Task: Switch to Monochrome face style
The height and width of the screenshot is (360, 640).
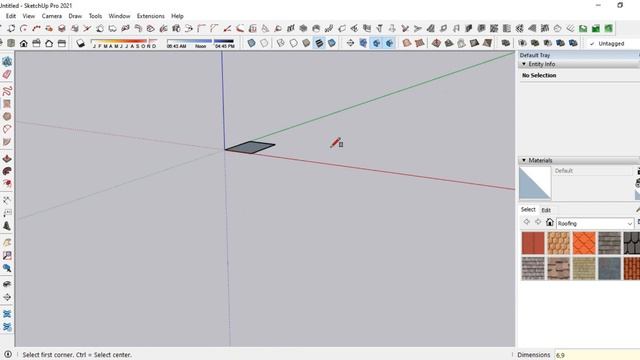Action: click(x=332, y=43)
